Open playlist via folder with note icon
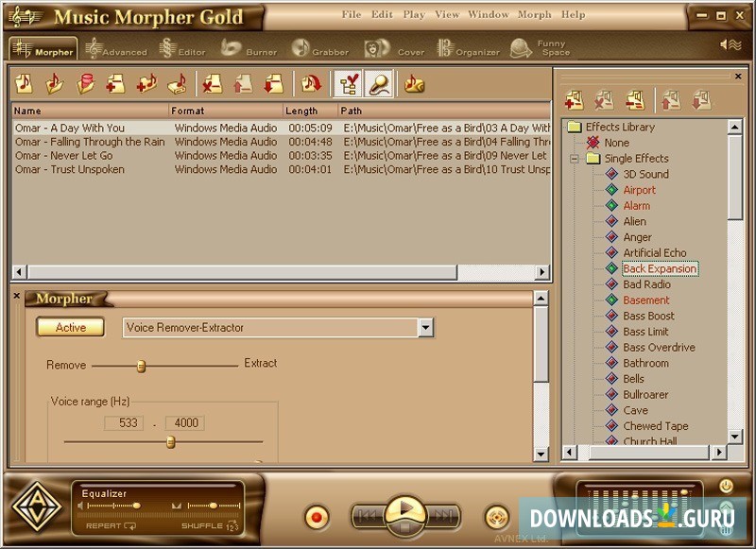Screen dimensions: 756x549 click(55, 84)
